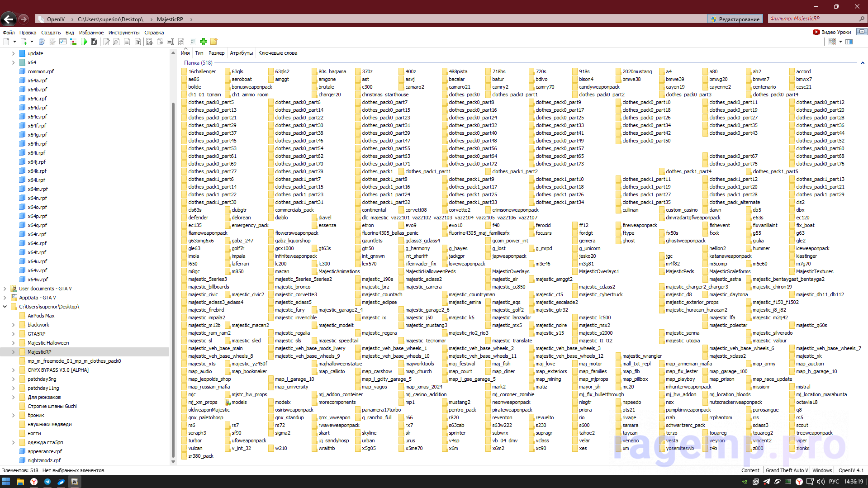The width and height of the screenshot is (868, 488).
Task: Toggle the preview pane icon at right
Action: (849, 42)
